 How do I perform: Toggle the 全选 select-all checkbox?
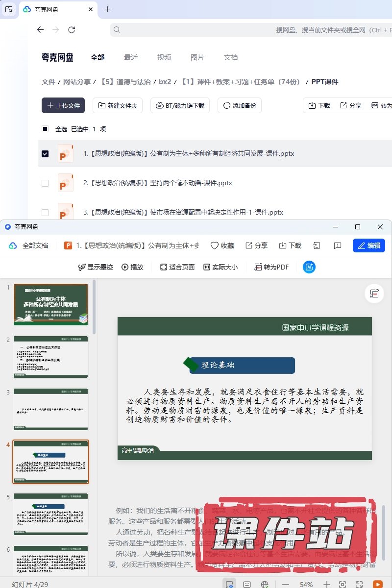pyautogui.click(x=45, y=129)
